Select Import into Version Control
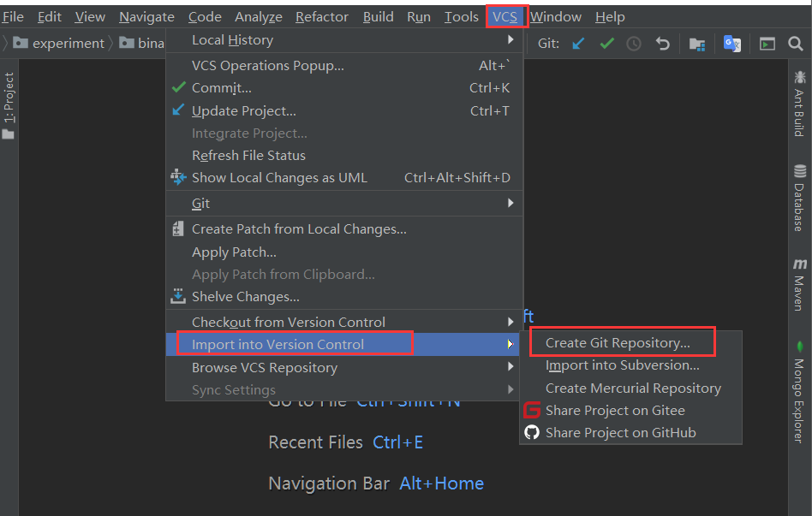Image resolution: width=812 pixels, height=516 pixels. pos(344,344)
